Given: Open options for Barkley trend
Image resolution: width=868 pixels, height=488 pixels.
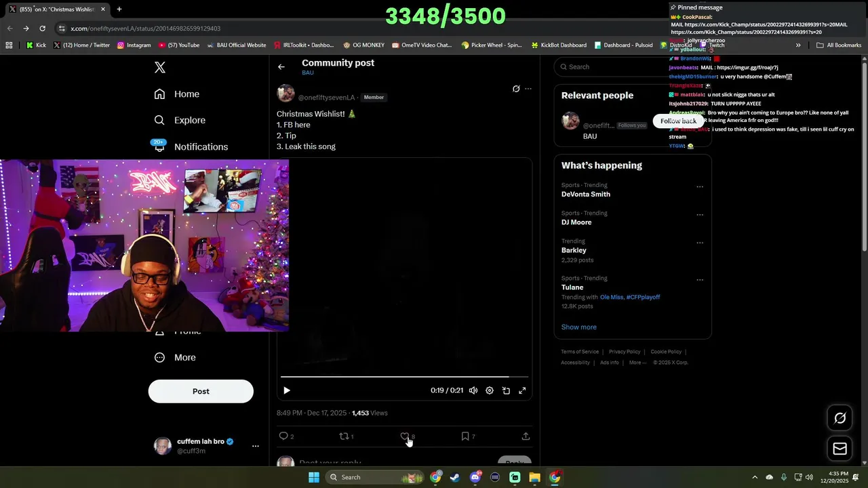Looking at the screenshot, I should (x=700, y=243).
